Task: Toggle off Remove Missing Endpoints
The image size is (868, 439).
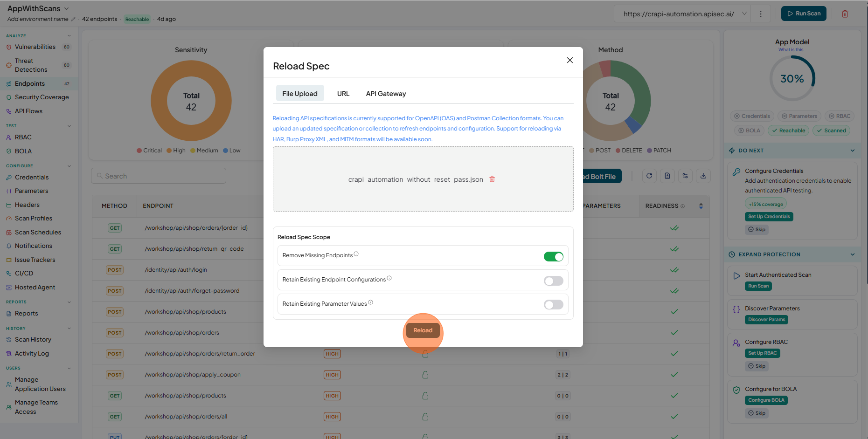Action: (554, 256)
